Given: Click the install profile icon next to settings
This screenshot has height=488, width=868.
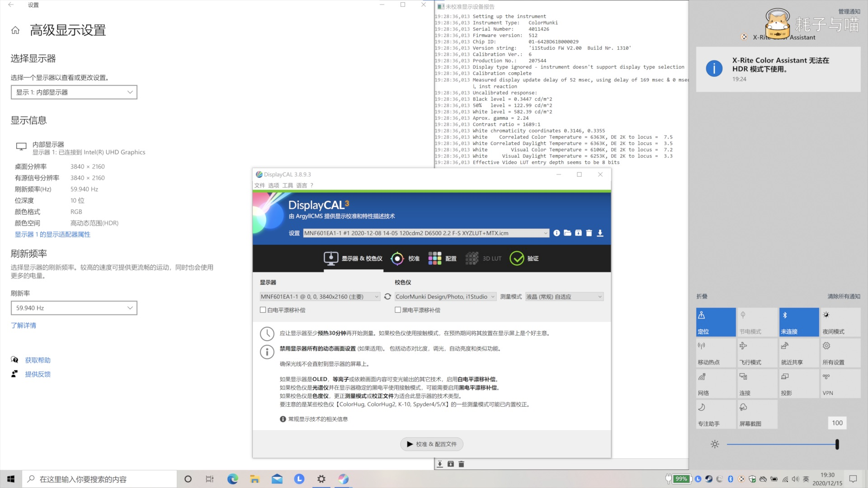Looking at the screenshot, I should pos(578,233).
